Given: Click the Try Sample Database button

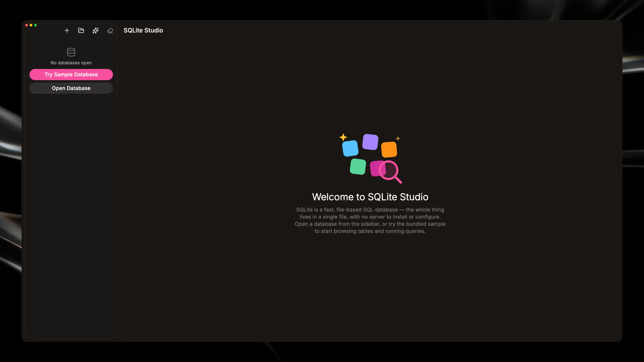Looking at the screenshot, I should tap(71, 74).
